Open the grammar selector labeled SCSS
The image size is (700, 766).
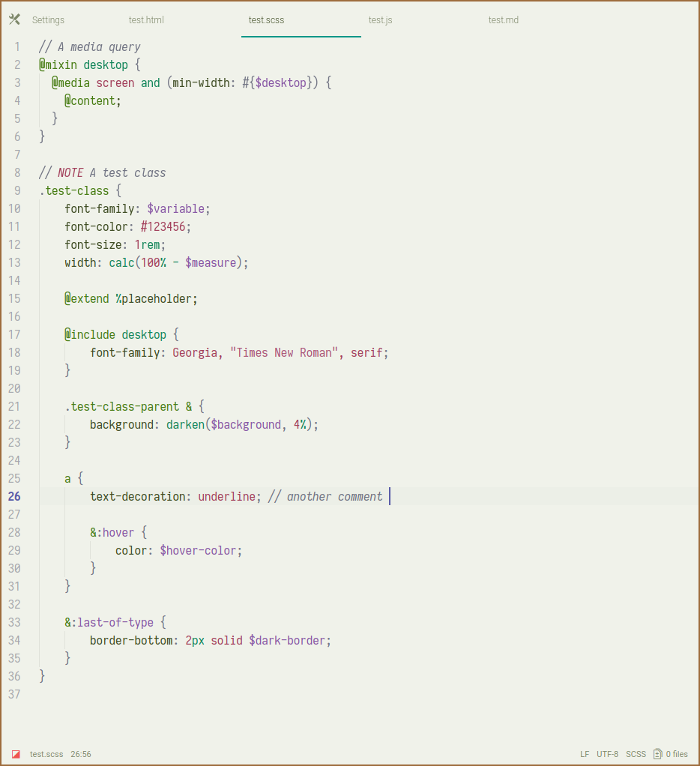click(636, 754)
